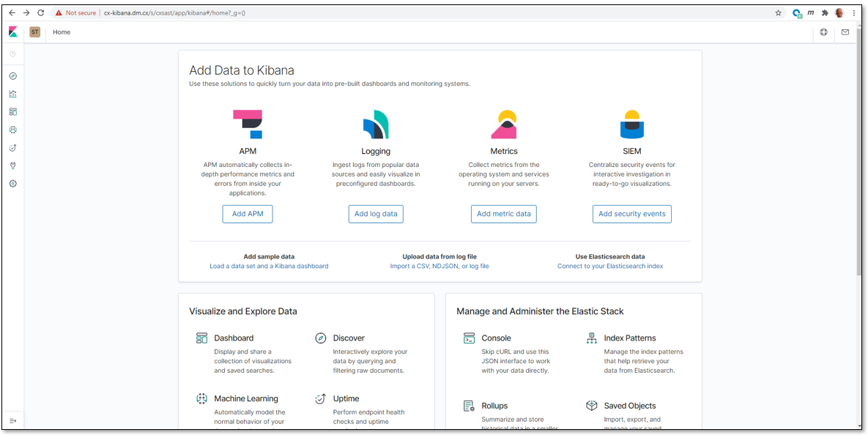
Task: Reload the page with the browser refresh icon
Action: pos(40,12)
